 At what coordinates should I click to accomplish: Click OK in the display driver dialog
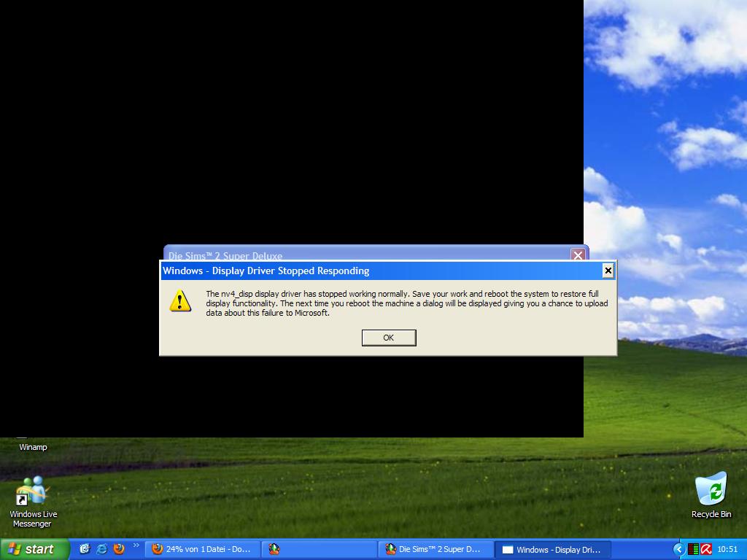[x=389, y=338]
